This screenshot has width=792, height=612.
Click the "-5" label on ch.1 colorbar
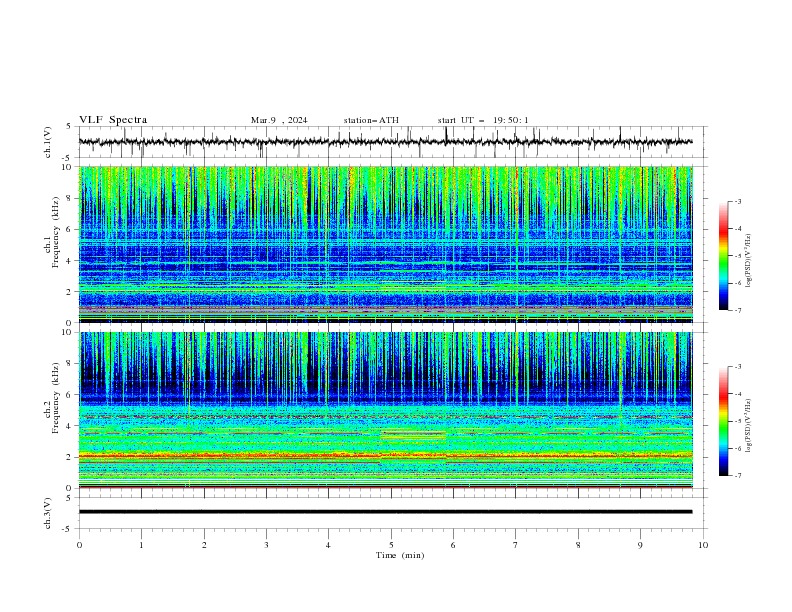coord(737,256)
